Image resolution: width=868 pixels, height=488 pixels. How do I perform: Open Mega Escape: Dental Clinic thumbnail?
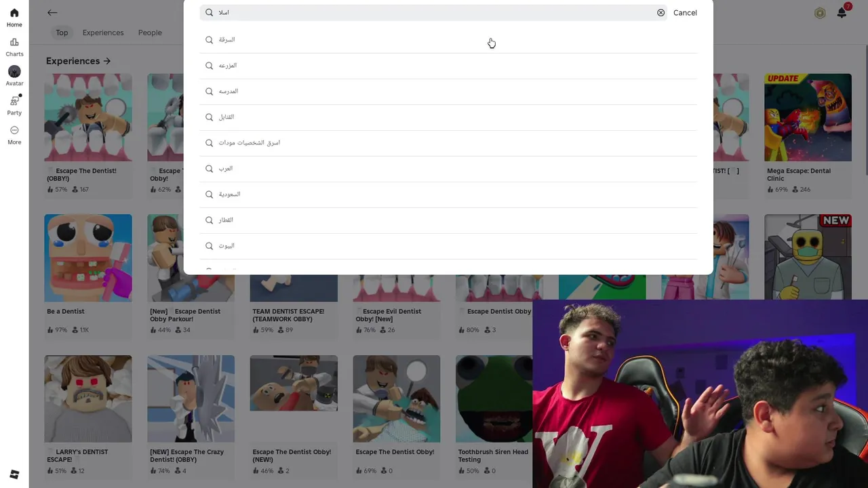tap(808, 117)
